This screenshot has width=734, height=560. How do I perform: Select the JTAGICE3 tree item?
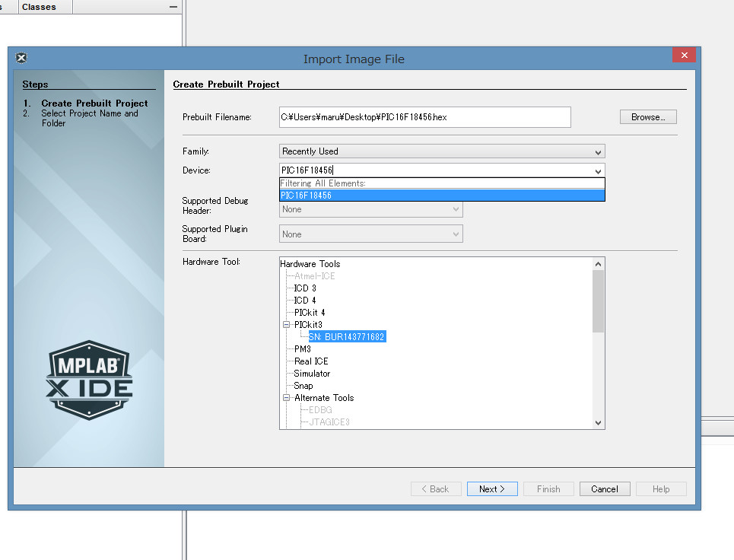pyautogui.click(x=329, y=422)
